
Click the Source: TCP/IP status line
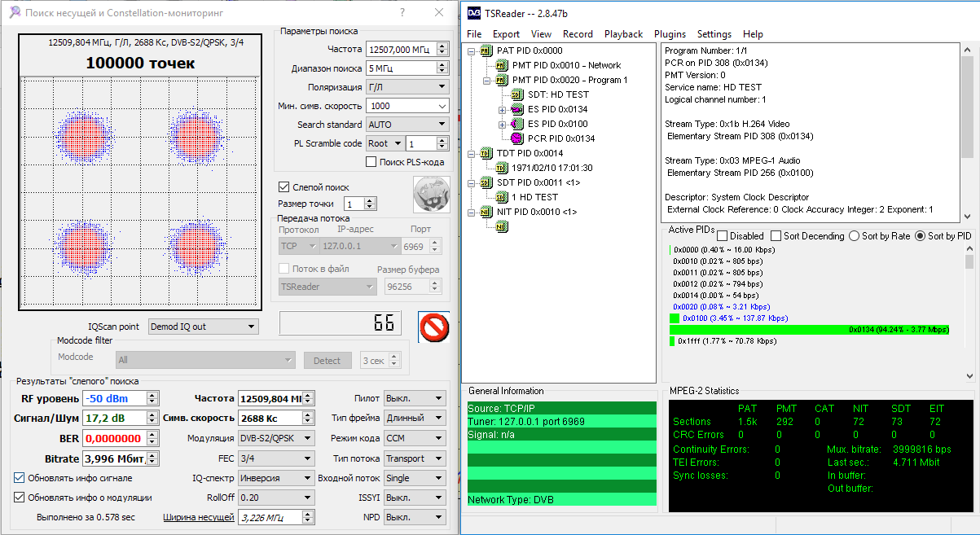click(560, 408)
